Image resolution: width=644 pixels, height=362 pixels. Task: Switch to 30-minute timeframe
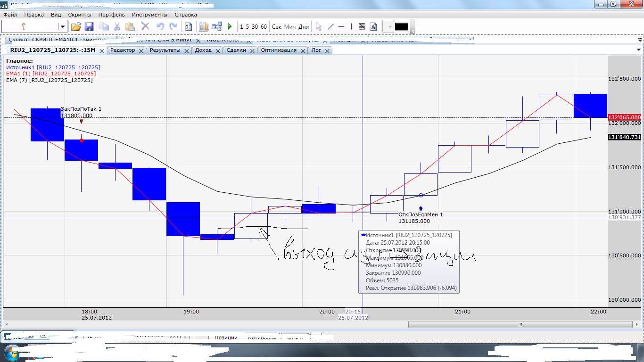[x=255, y=27]
